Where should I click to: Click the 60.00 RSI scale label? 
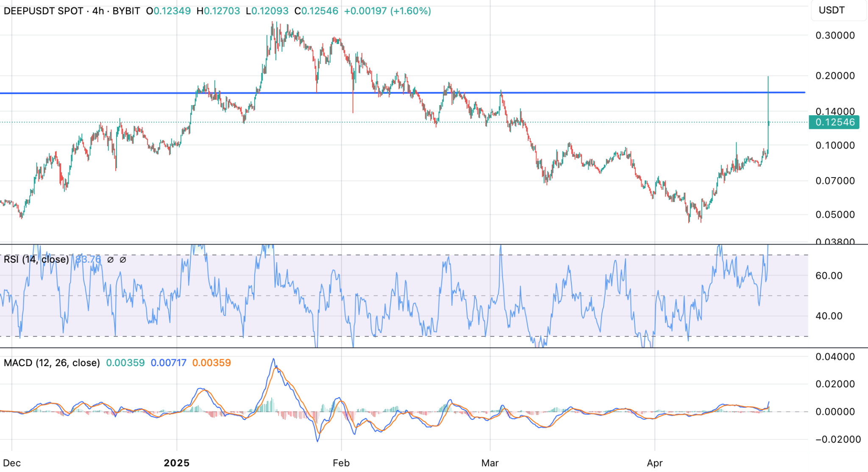click(x=829, y=276)
